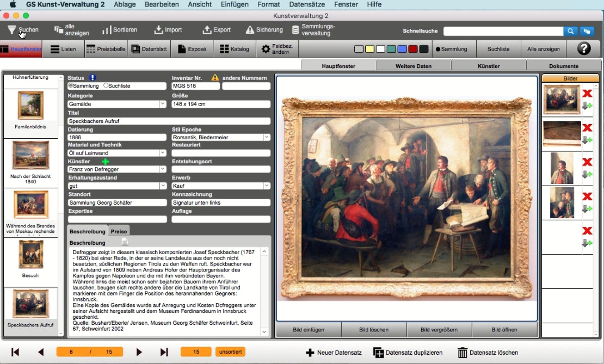The image size is (604, 364).
Task: Open Sicherung backup warning icon
Action: (x=250, y=30)
